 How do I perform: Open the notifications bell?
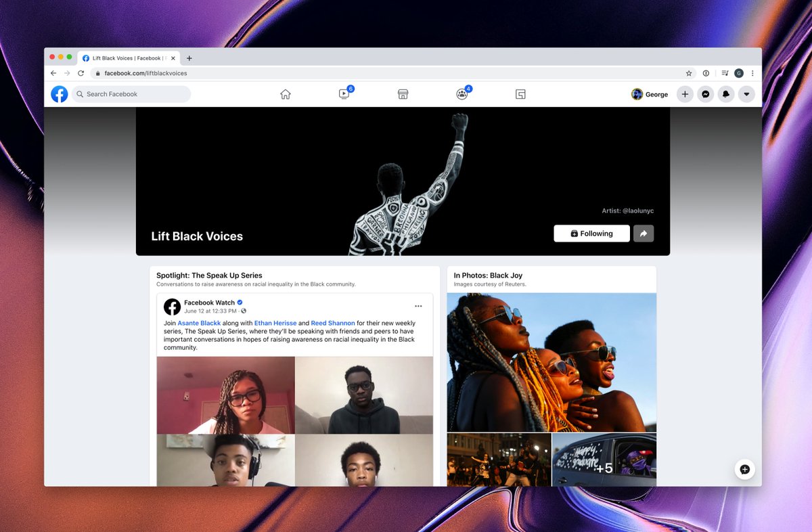[726, 94]
